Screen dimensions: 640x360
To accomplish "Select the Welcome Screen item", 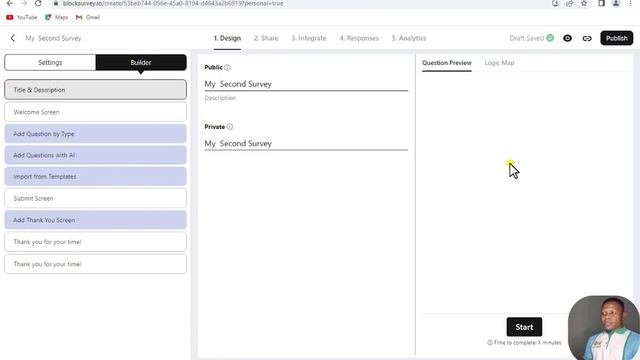I will click(x=96, y=112).
